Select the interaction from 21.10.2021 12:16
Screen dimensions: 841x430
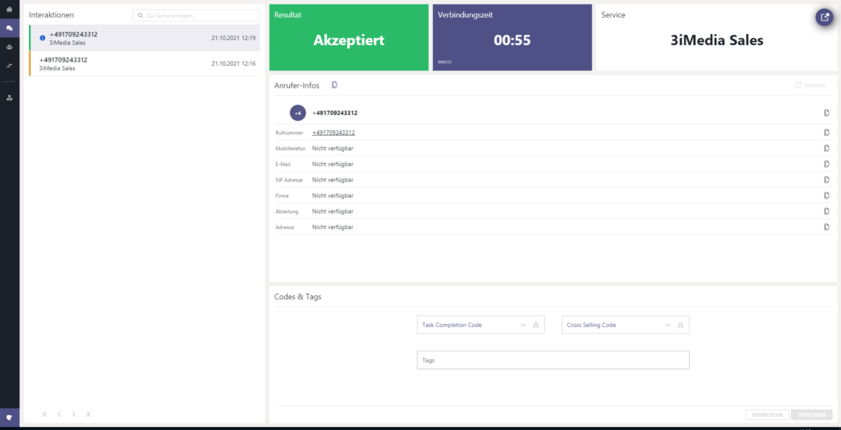pos(147,64)
